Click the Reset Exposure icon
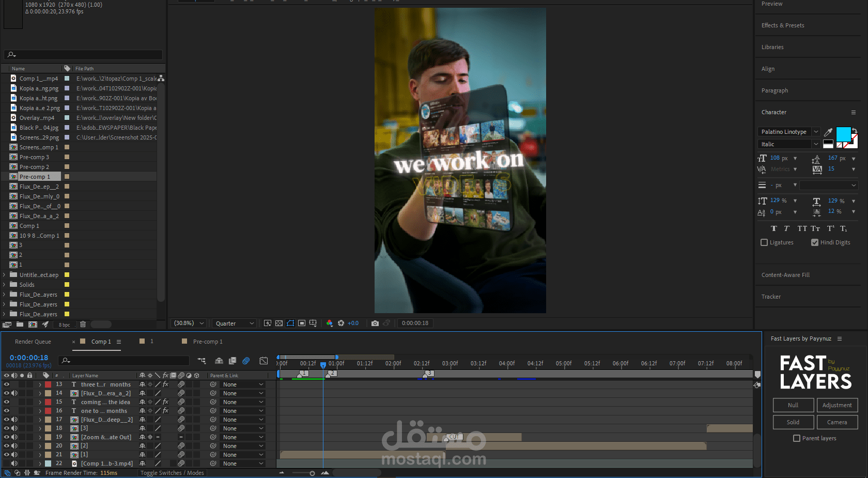 [341, 323]
